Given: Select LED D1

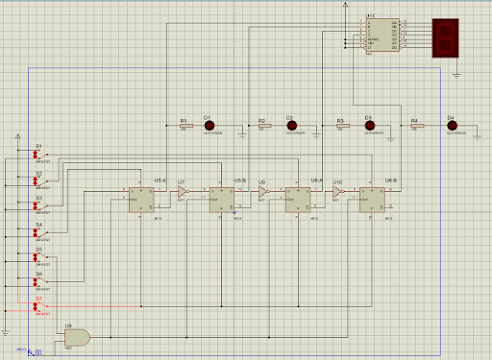Looking at the screenshot, I should [209, 126].
